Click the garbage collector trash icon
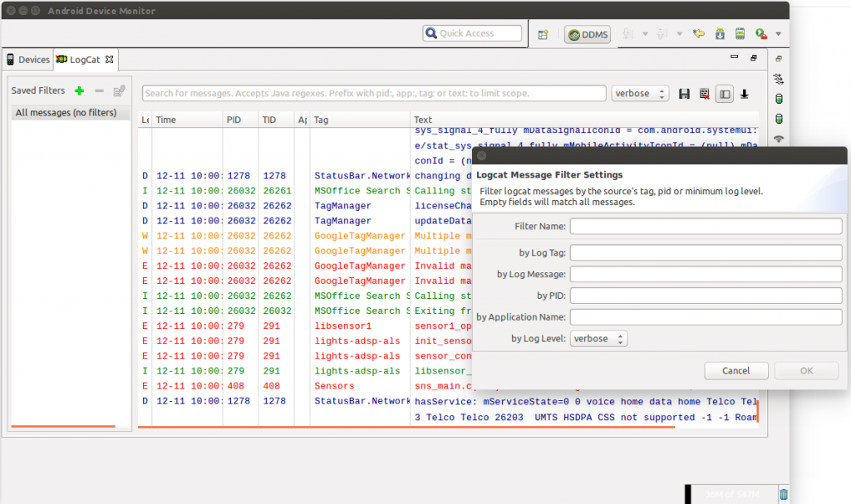Viewport: 851px width, 504px height. (x=783, y=495)
